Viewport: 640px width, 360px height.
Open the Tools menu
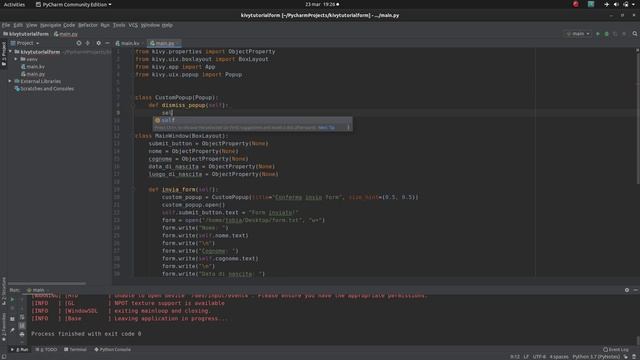pyautogui.click(x=119, y=25)
